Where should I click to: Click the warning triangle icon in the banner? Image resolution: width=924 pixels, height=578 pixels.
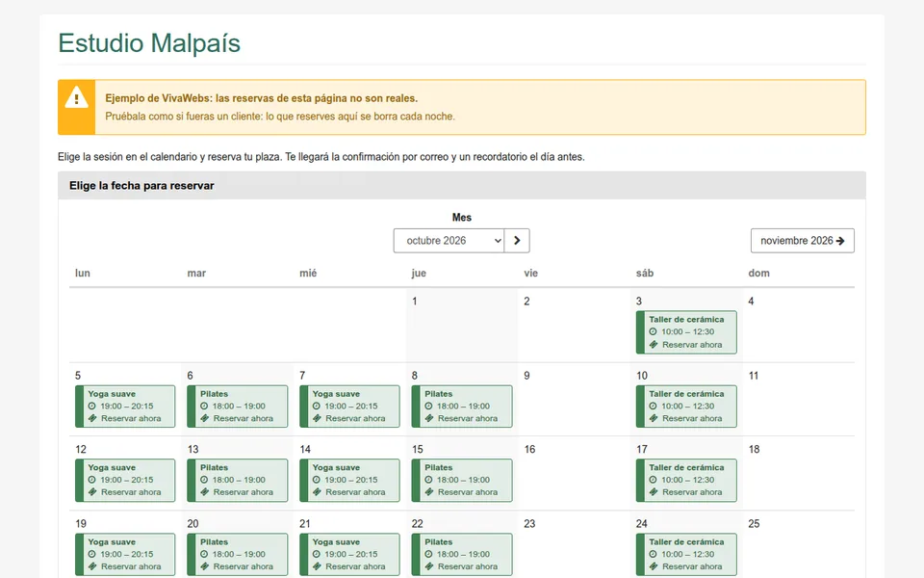(x=77, y=97)
